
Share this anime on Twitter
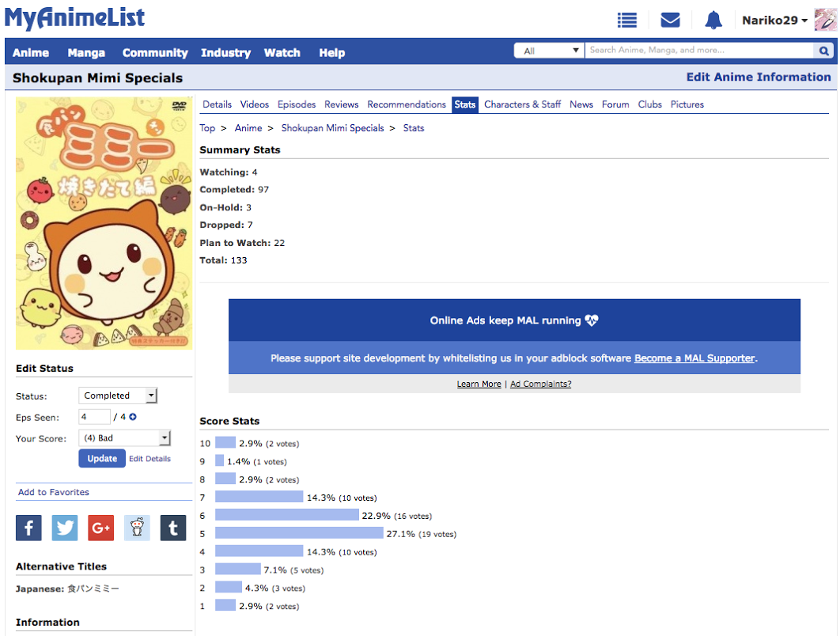coord(64,528)
